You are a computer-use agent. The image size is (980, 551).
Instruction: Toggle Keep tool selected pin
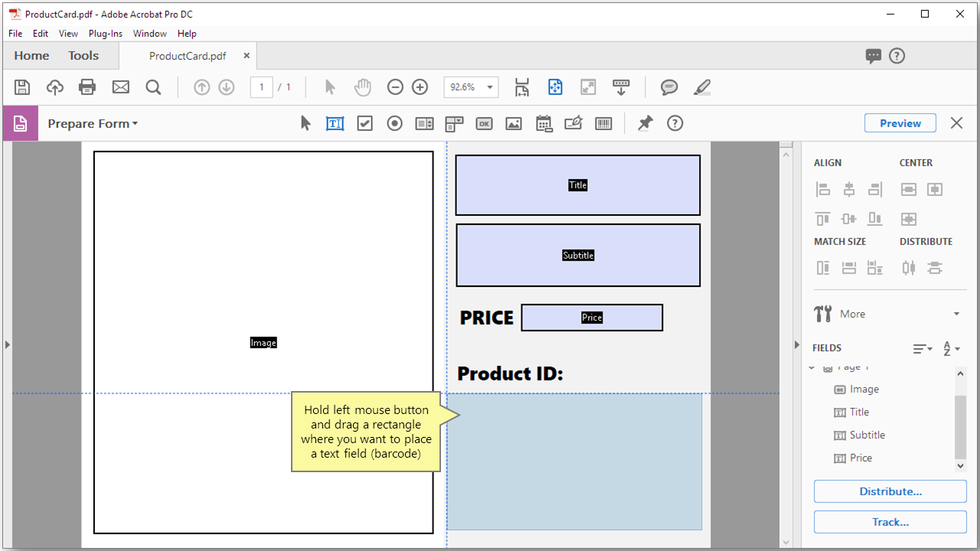(x=645, y=122)
